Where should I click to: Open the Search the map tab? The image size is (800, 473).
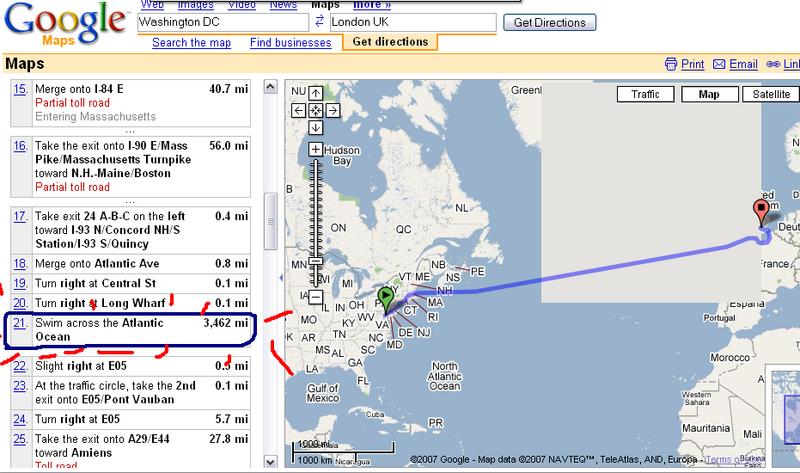[x=191, y=42]
